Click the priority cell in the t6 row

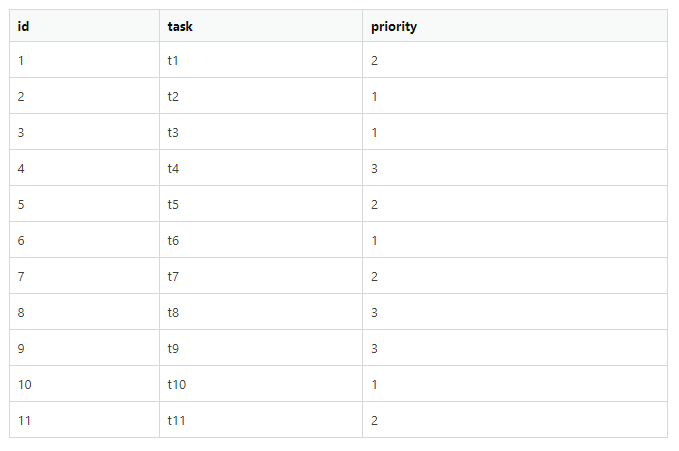(x=374, y=240)
